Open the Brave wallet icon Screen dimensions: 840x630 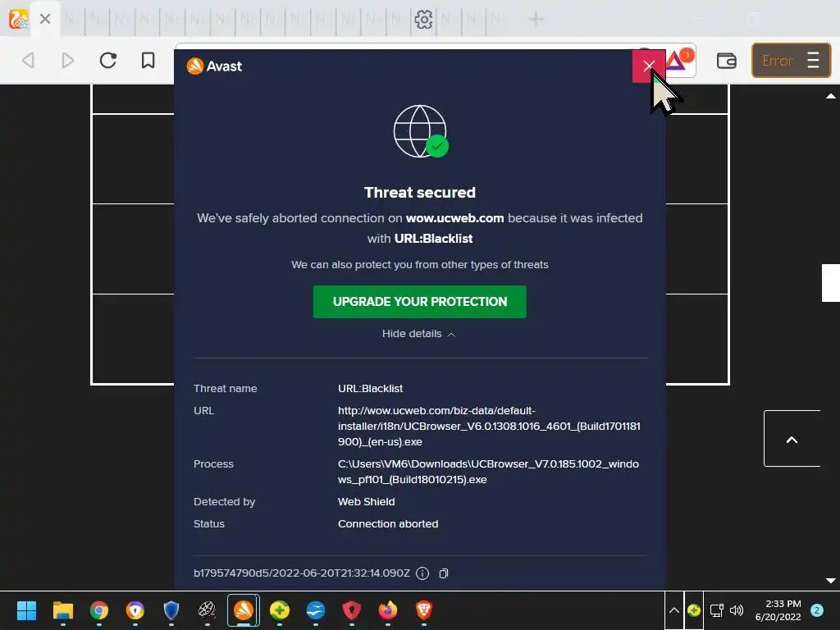727,61
